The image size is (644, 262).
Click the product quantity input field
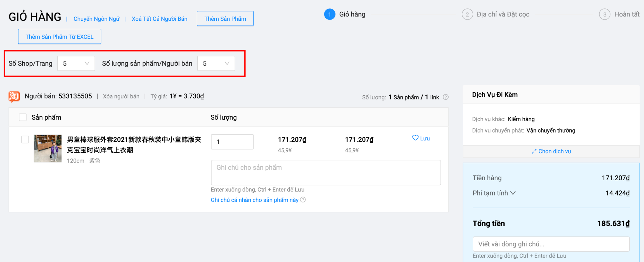[x=232, y=142]
